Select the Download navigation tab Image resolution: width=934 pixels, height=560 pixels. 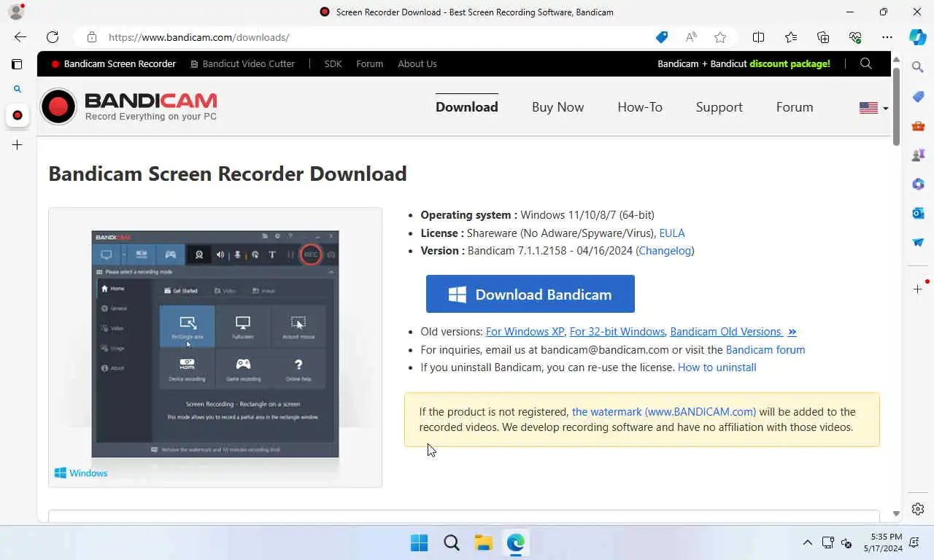coord(467,107)
